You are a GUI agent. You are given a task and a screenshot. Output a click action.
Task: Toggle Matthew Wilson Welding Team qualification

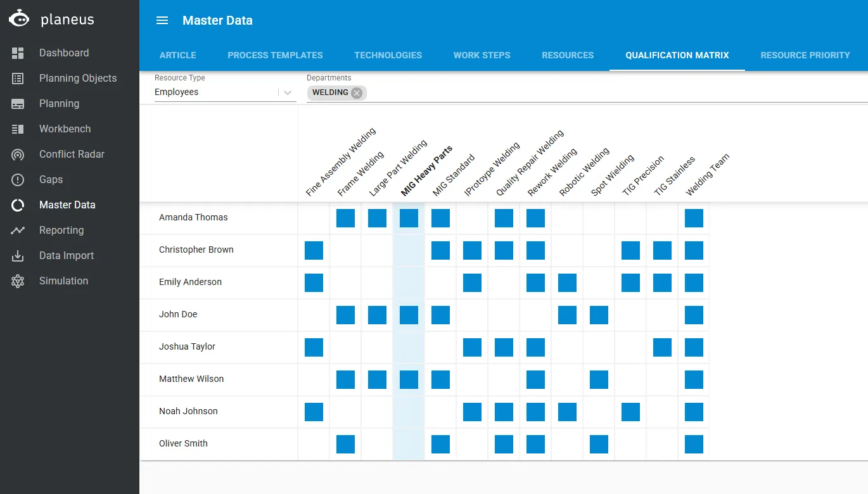click(694, 380)
